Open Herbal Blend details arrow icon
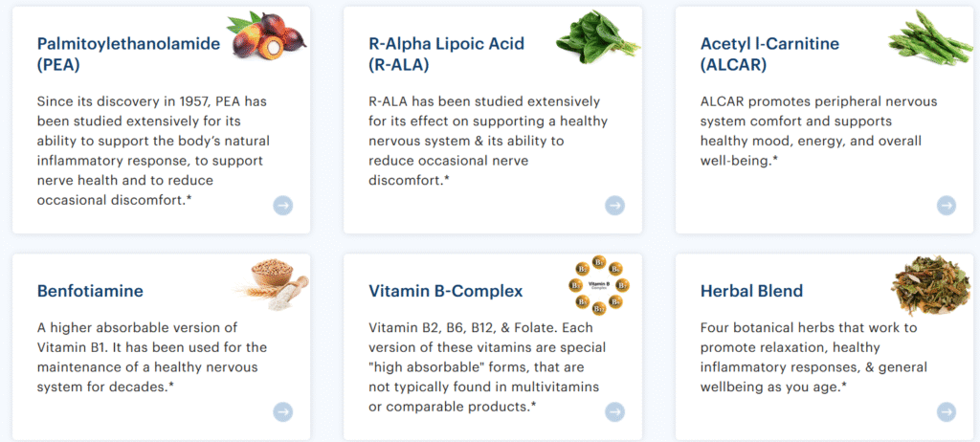Viewport: 980px width, 442px height. (947, 412)
